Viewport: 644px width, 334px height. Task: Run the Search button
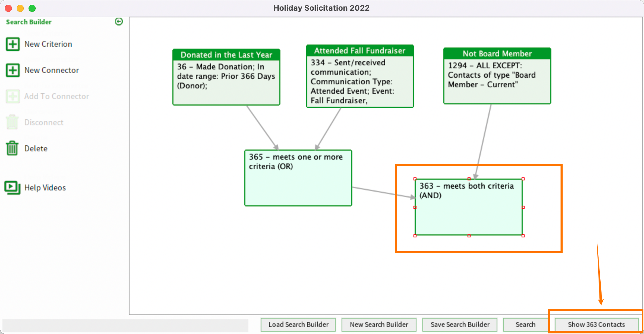pos(525,325)
